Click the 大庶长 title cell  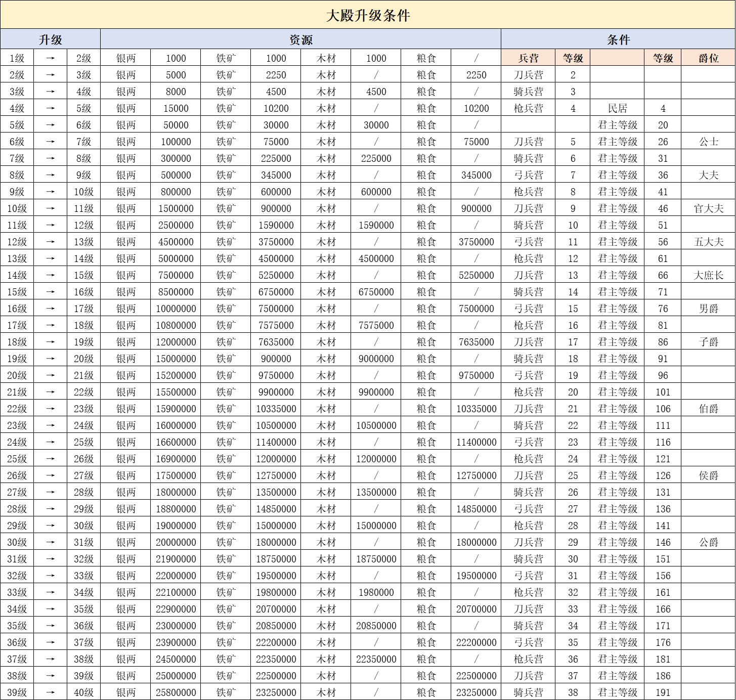pyautogui.click(x=708, y=275)
